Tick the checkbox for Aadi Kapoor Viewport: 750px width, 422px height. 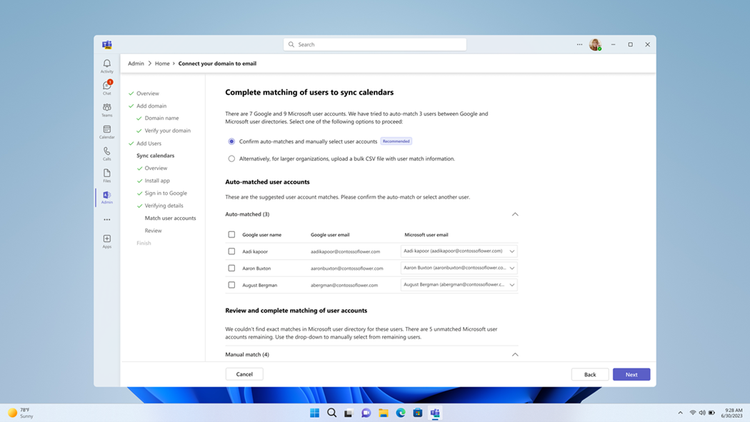[232, 251]
